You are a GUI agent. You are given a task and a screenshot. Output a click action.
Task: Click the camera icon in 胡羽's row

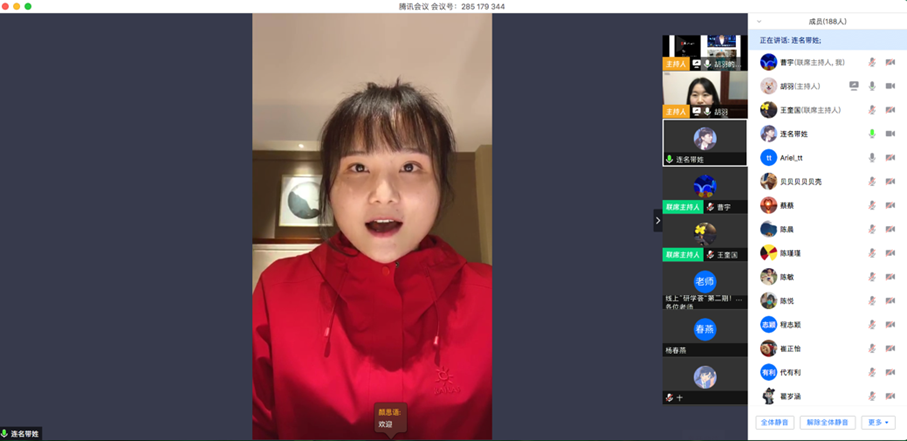[x=890, y=86]
